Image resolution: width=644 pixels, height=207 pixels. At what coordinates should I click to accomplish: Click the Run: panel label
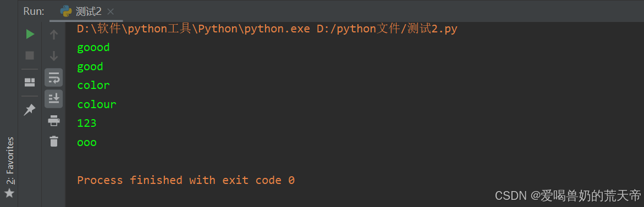34,11
